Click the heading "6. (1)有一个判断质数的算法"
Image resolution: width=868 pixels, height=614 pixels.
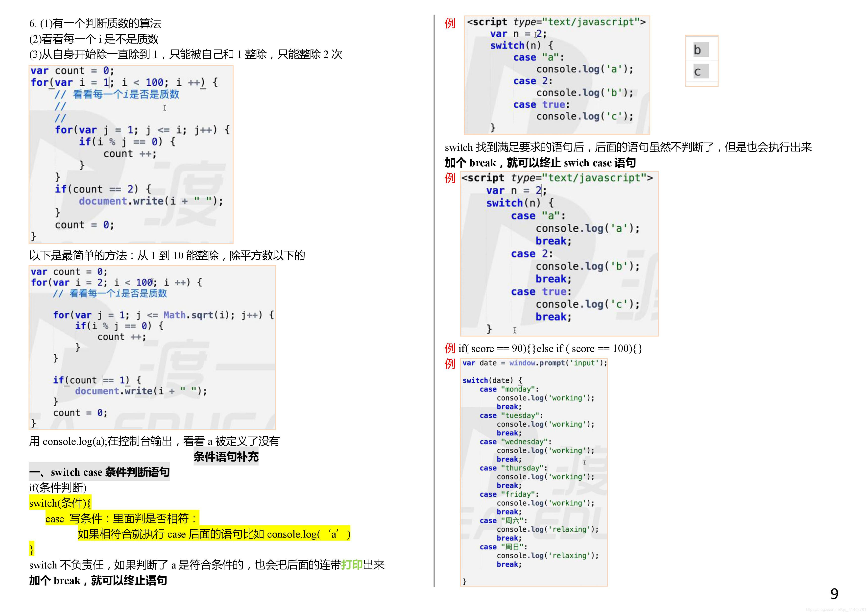point(95,24)
